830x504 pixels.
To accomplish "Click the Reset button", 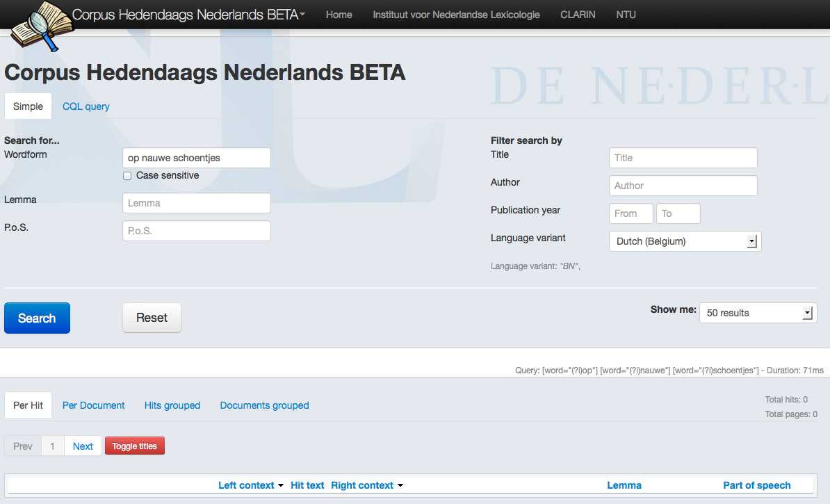I will coord(152,318).
